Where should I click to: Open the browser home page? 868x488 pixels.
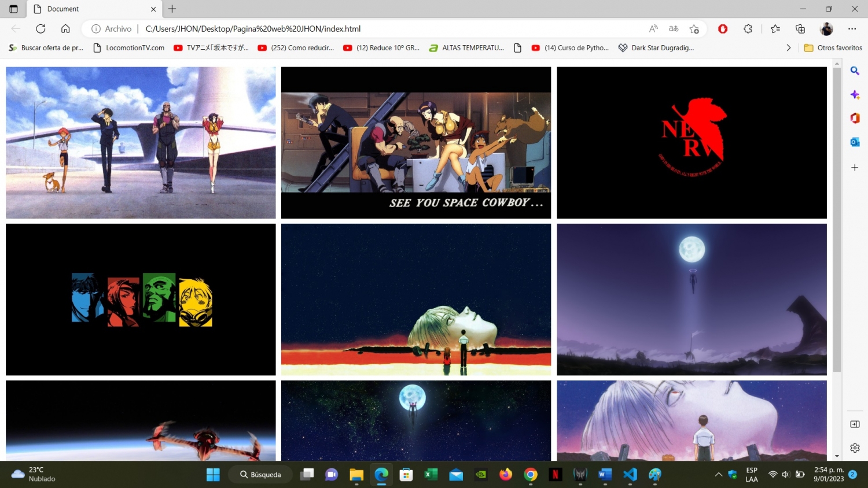tap(65, 28)
